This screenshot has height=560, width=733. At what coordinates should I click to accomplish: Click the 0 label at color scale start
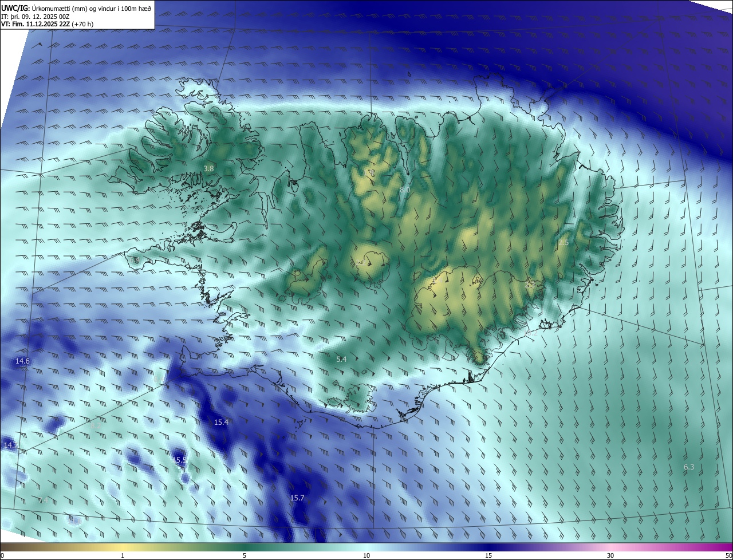(2, 555)
